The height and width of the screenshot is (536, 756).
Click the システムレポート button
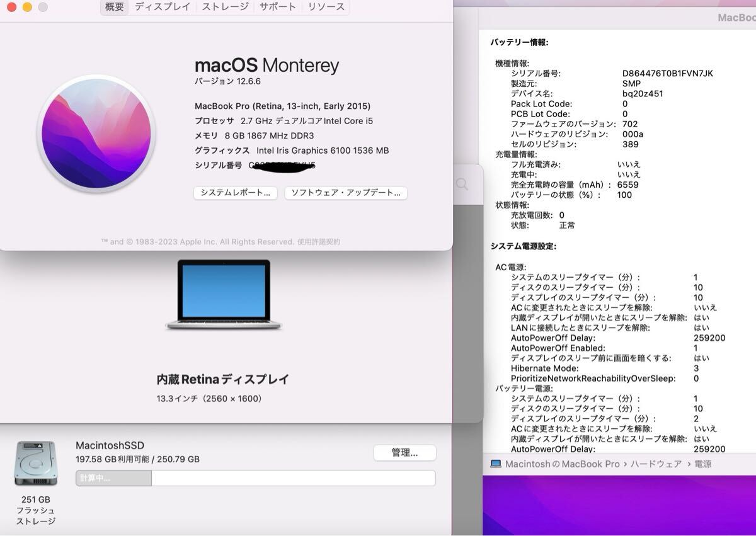coord(236,193)
